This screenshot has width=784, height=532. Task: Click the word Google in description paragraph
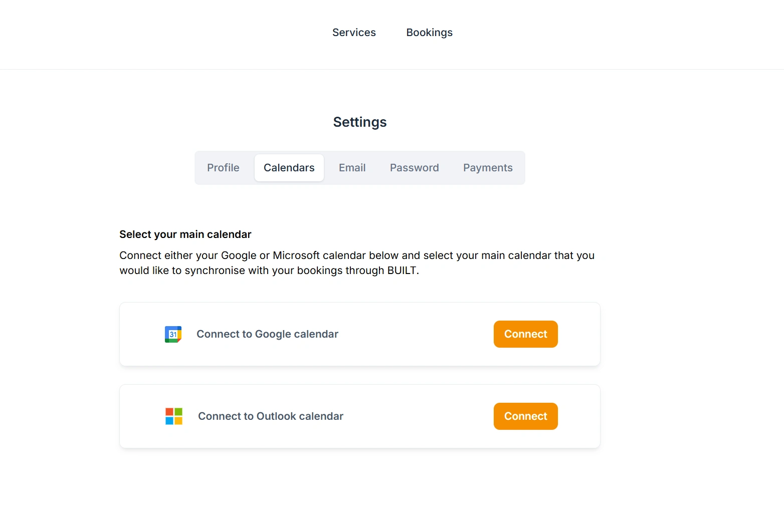pos(239,255)
